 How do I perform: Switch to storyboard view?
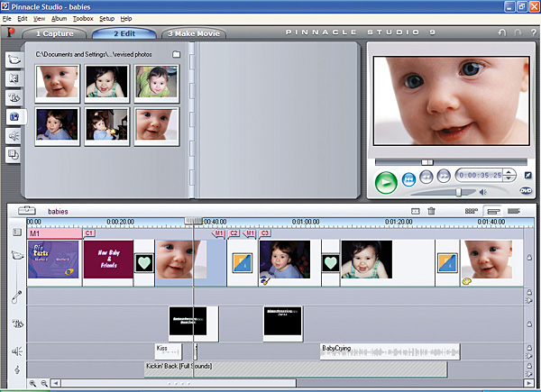click(471, 211)
